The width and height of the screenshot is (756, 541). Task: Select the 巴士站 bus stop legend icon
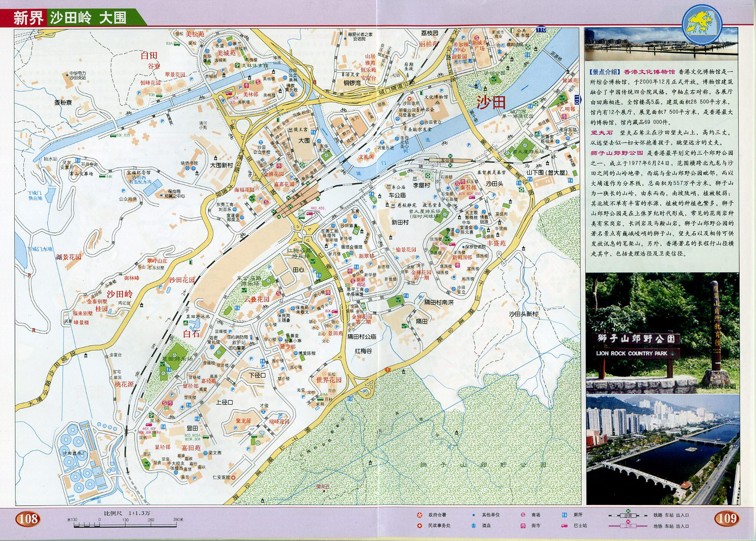[x=564, y=526]
